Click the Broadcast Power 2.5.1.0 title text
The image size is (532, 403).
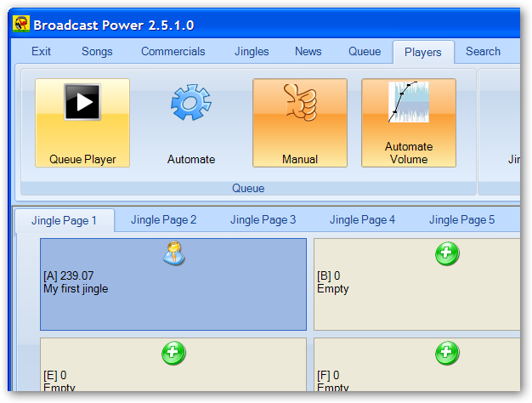pos(114,26)
